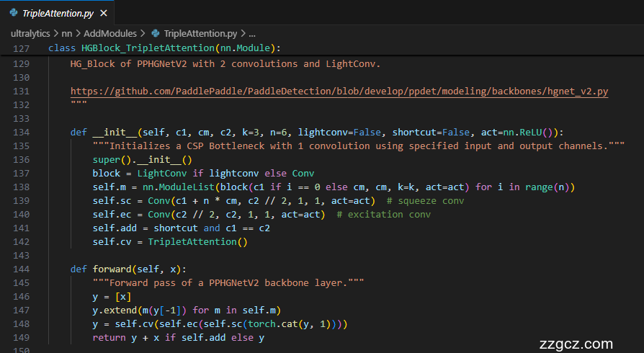The width and height of the screenshot is (644, 353).
Task: Click the '# squeeze conv' comment
Action: pyautogui.click(x=425, y=201)
